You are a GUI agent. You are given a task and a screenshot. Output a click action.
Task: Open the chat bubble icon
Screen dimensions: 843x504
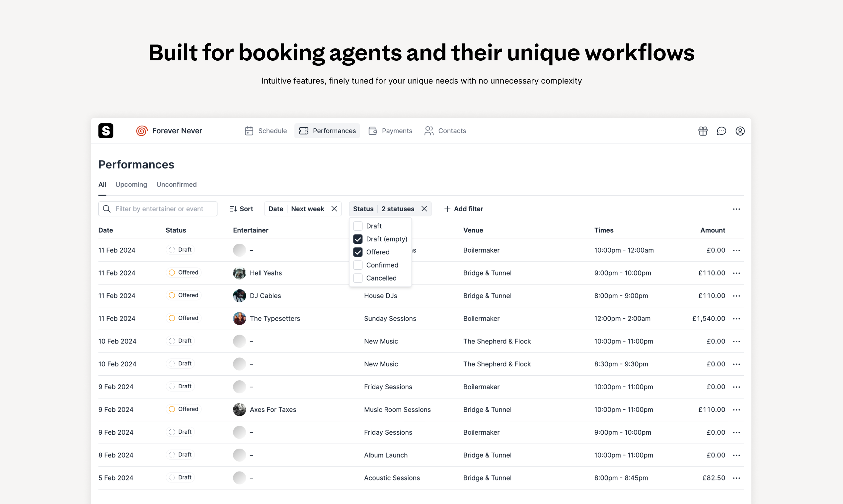(721, 131)
